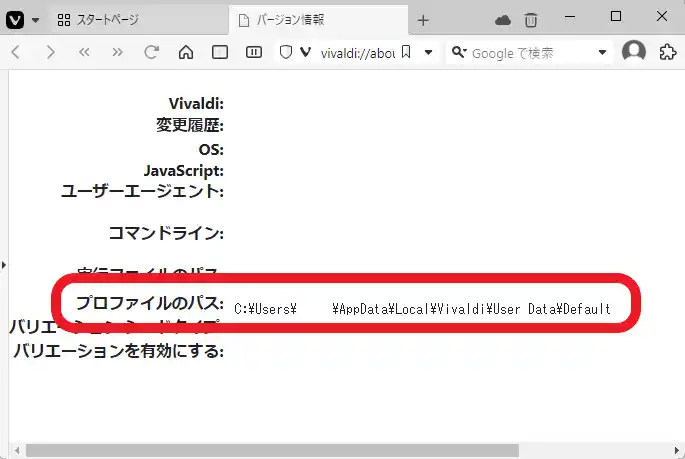Click the vivaldi://about address field
685x459 pixels.
coord(358,53)
